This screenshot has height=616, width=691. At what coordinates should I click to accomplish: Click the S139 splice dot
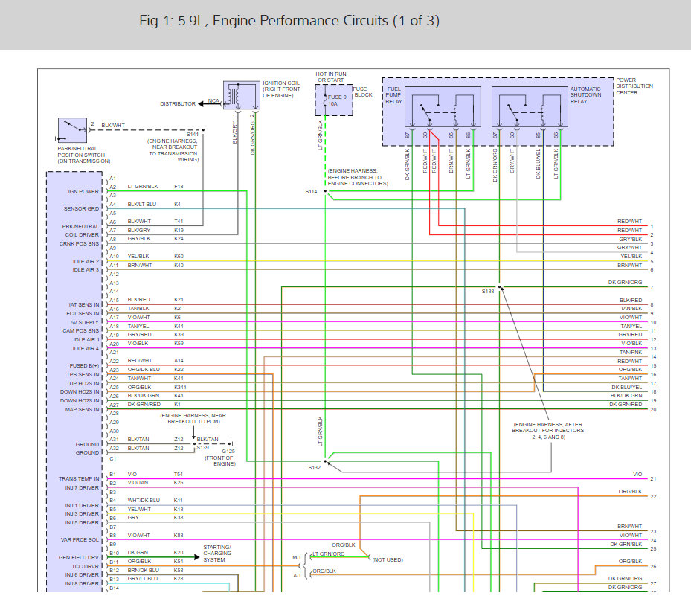pyautogui.click(x=194, y=443)
